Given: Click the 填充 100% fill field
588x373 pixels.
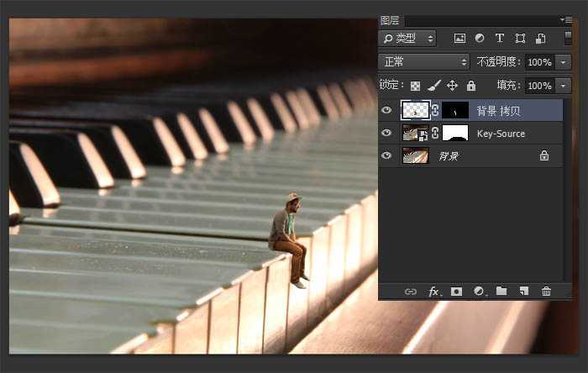Looking at the screenshot, I should [539, 86].
